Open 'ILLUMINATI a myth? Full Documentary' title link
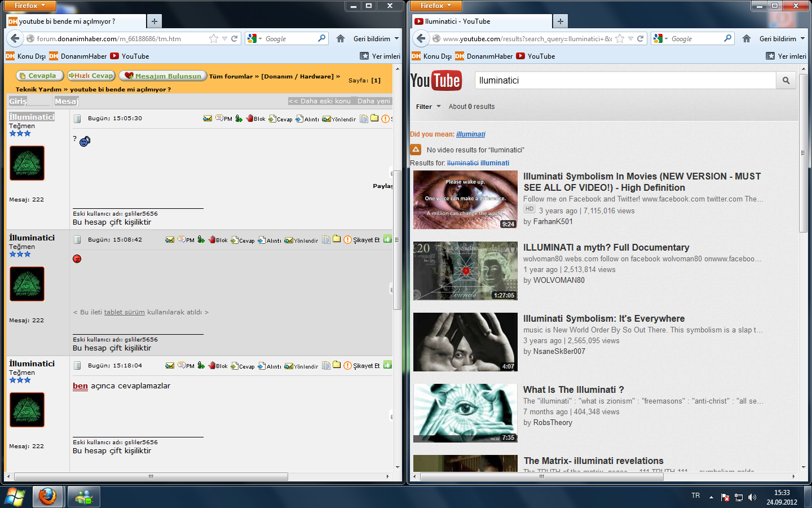The width and height of the screenshot is (812, 508). (606, 247)
